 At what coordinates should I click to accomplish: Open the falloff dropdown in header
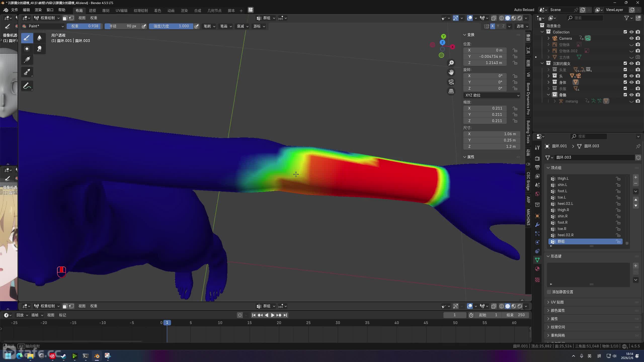click(243, 26)
